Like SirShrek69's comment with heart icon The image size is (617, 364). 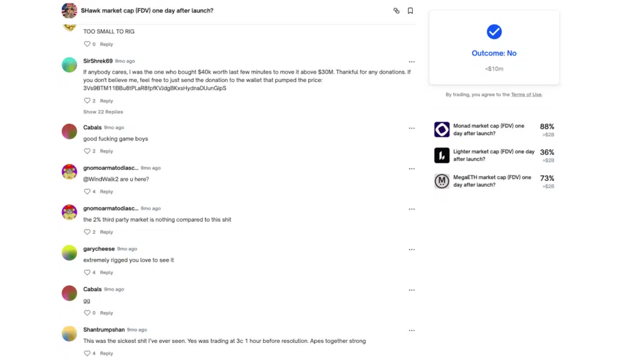point(87,101)
